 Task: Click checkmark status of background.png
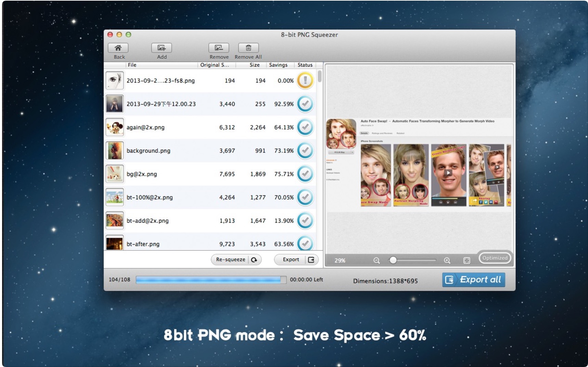tap(305, 151)
